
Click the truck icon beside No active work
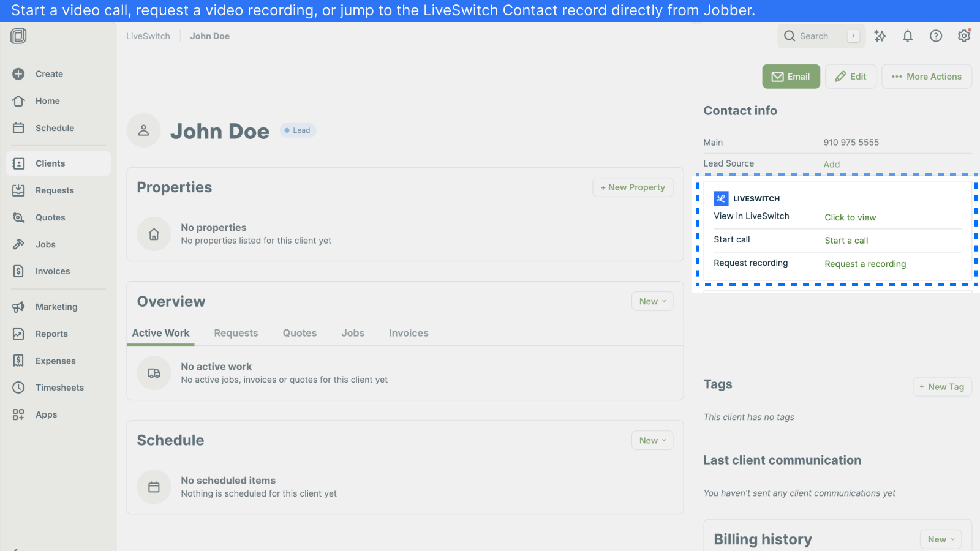tap(154, 373)
